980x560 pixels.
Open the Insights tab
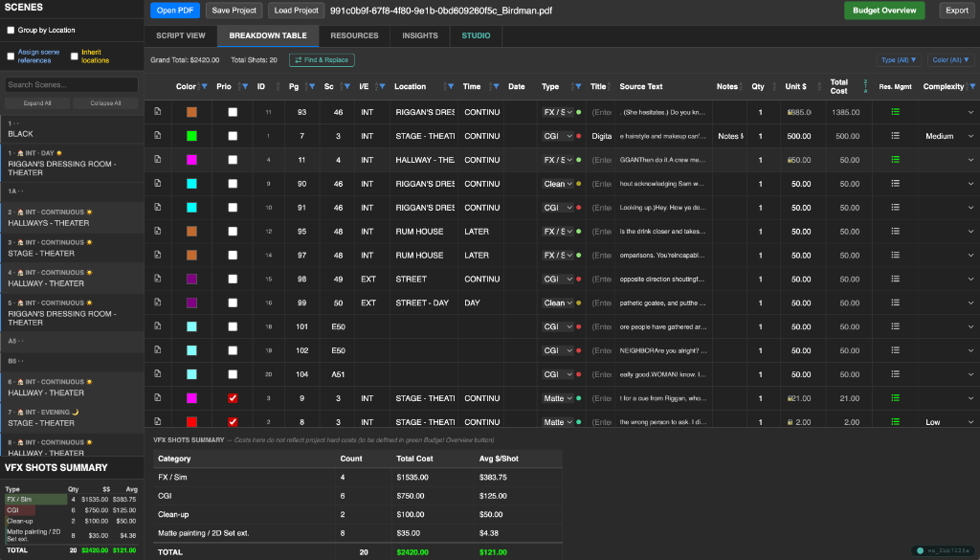[x=419, y=35]
